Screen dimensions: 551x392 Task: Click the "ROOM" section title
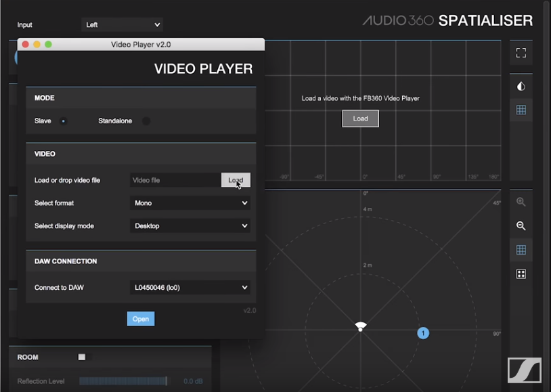pos(28,357)
